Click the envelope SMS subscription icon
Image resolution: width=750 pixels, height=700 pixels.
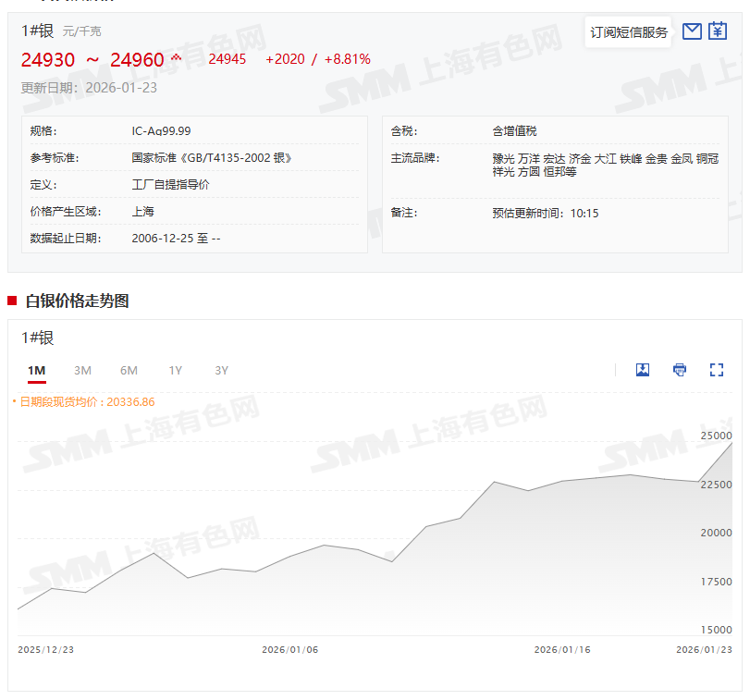tap(692, 31)
